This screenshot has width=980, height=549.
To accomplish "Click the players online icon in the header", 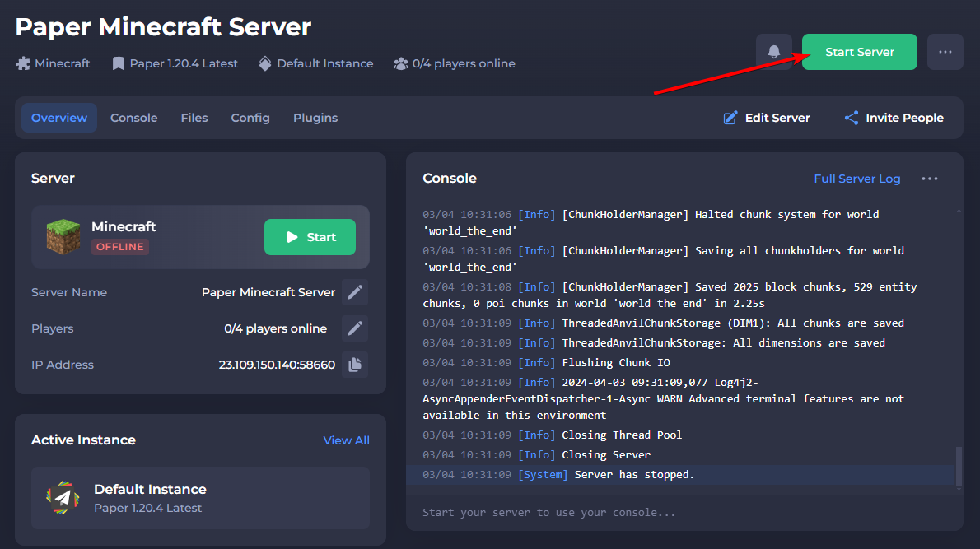I will 401,63.
